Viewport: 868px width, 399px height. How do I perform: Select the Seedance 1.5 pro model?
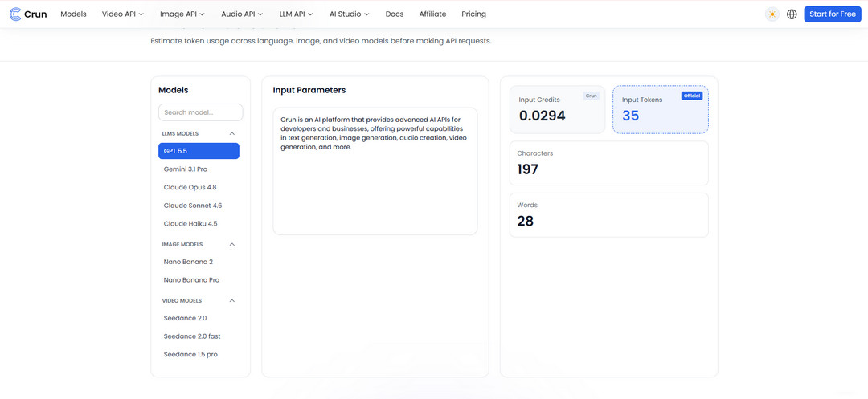point(199,354)
